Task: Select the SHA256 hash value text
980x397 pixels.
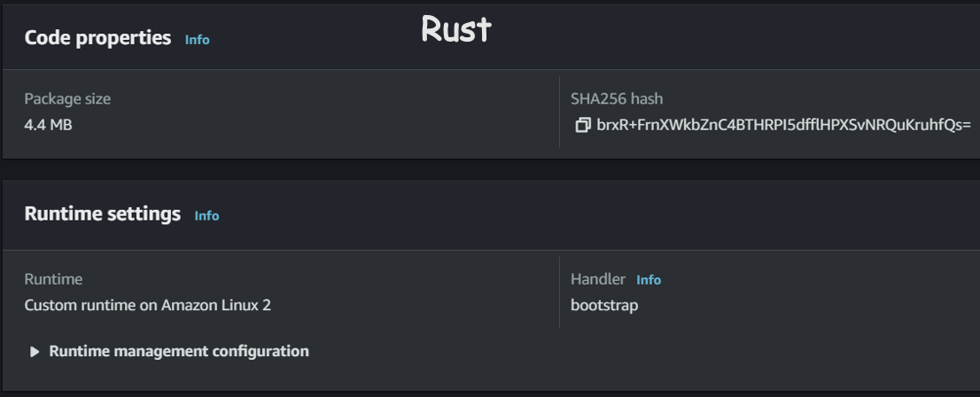Action: tap(784, 125)
